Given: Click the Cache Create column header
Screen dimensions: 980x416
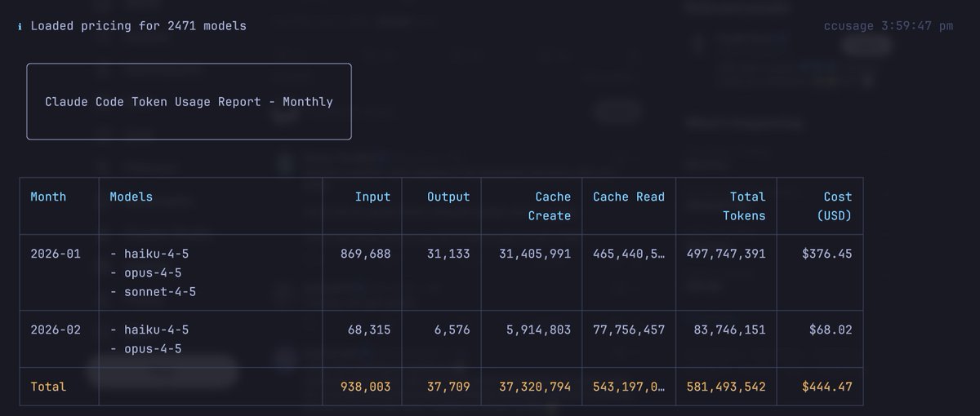Looking at the screenshot, I should point(550,206).
